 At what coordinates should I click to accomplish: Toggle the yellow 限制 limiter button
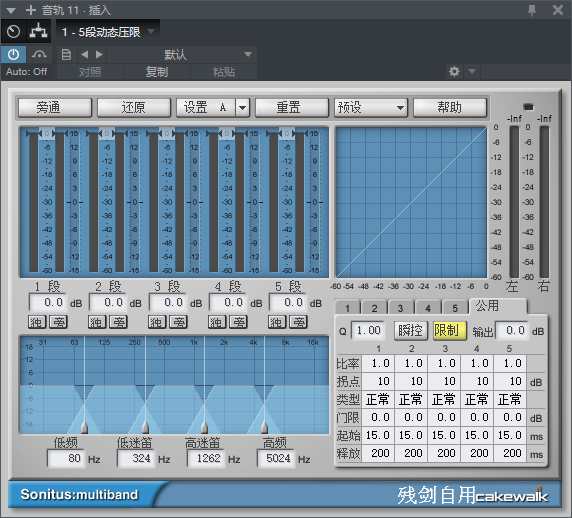click(x=449, y=331)
